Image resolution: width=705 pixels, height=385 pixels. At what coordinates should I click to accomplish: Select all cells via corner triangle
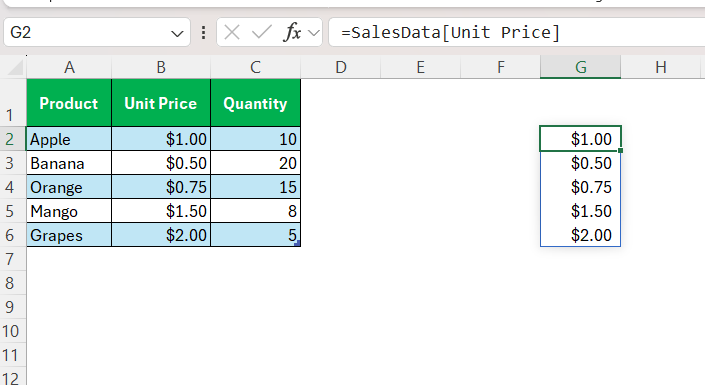tap(15, 68)
